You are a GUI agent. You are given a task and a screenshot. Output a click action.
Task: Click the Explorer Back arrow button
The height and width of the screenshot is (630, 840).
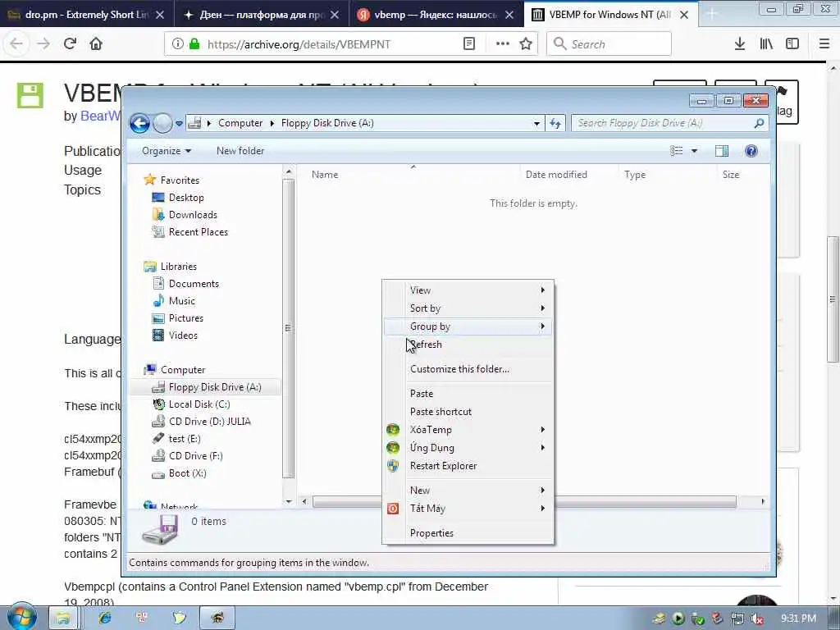pyautogui.click(x=139, y=123)
